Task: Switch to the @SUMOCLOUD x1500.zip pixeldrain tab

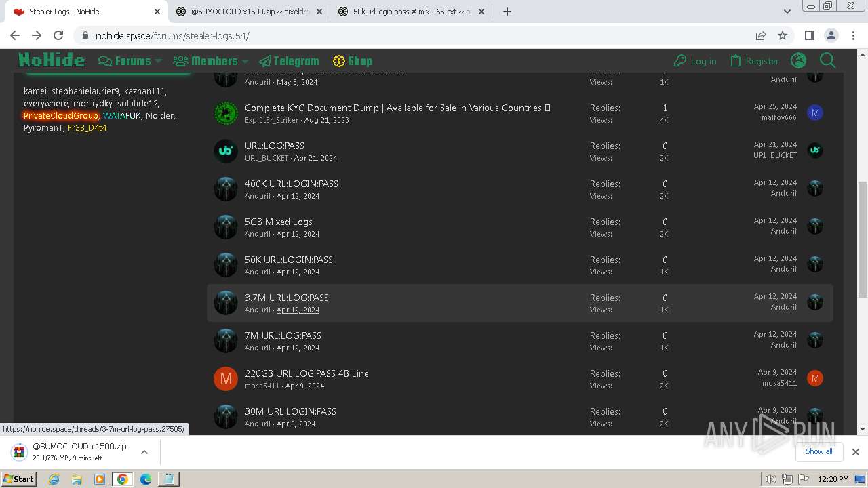Action: tap(249, 12)
